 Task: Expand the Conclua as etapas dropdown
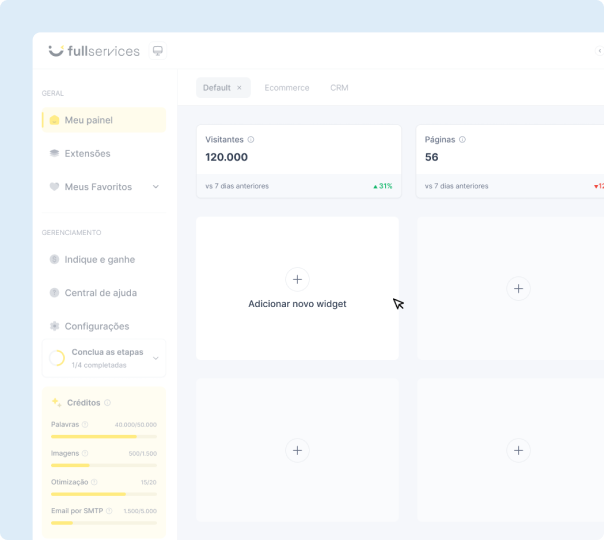(155, 358)
